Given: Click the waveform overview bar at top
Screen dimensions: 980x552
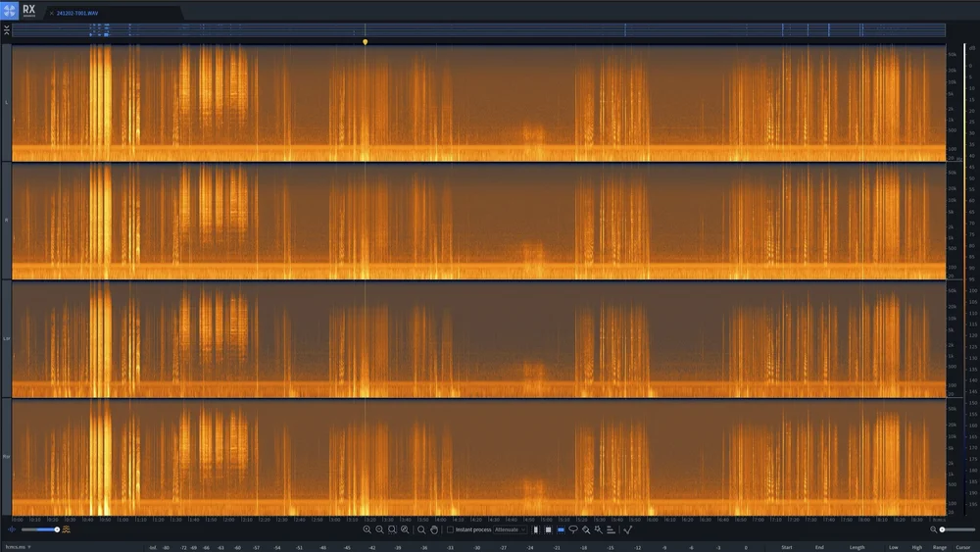Looking at the screenshot, I should pos(479,30).
